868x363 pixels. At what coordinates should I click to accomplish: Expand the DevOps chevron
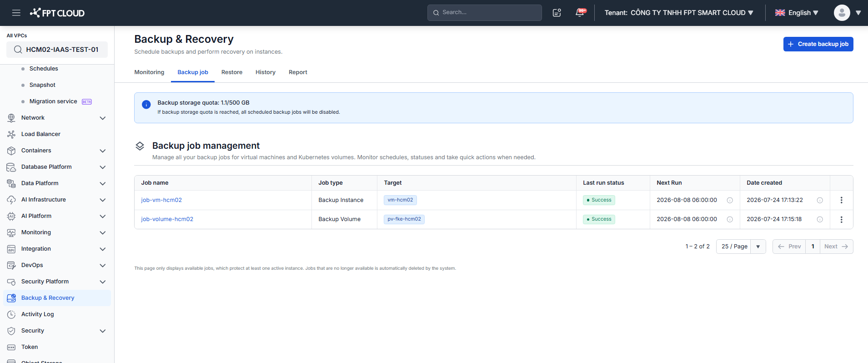tap(103, 265)
